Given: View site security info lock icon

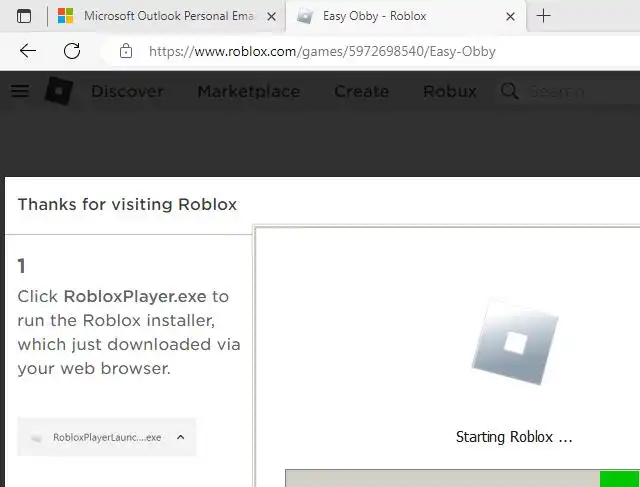Looking at the screenshot, I should pos(126,51).
